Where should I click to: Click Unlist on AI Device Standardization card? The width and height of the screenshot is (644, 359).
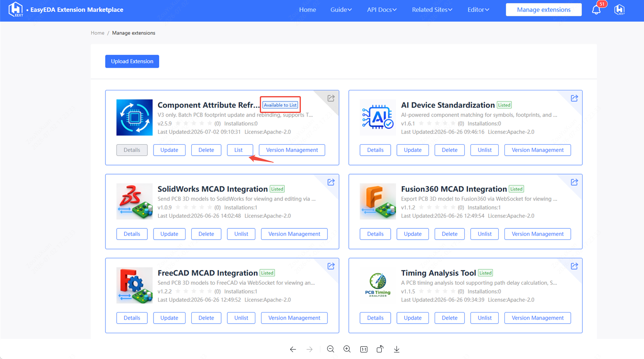pos(484,150)
